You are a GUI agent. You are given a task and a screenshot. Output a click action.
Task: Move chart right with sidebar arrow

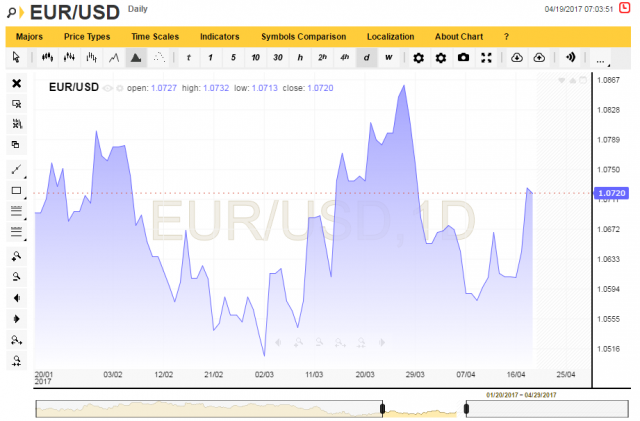tap(16, 319)
